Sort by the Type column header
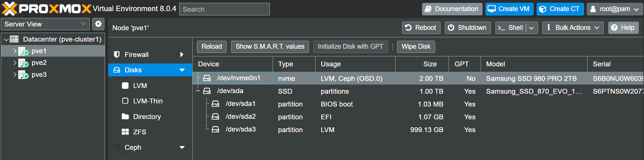Screen dimensions: 644x160 tap(294, 64)
